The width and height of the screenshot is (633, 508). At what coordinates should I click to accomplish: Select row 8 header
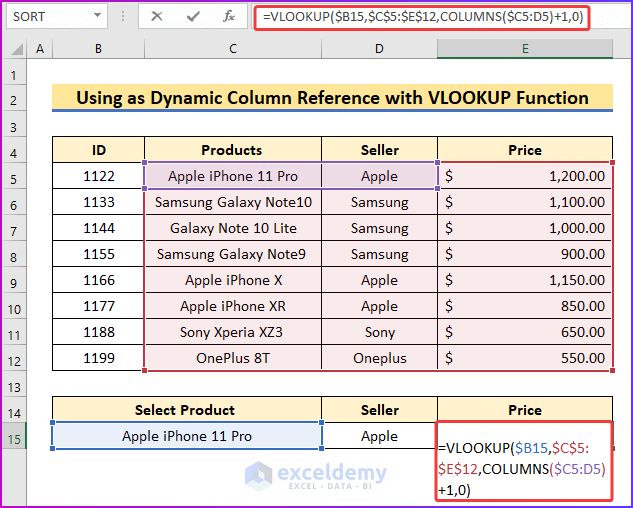point(14,254)
